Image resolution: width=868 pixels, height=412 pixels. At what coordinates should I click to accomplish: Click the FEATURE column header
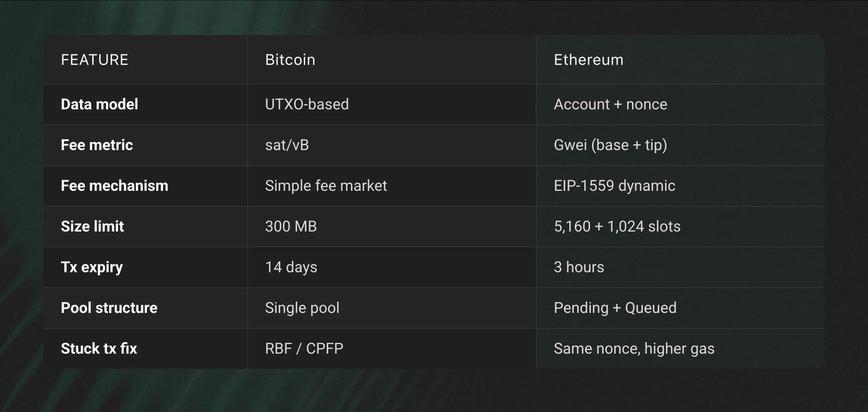pyautogui.click(x=94, y=60)
